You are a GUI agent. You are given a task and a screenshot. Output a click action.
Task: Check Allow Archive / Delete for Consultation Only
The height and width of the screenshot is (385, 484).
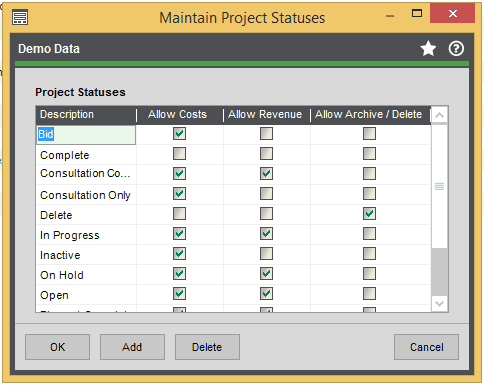[x=369, y=194]
